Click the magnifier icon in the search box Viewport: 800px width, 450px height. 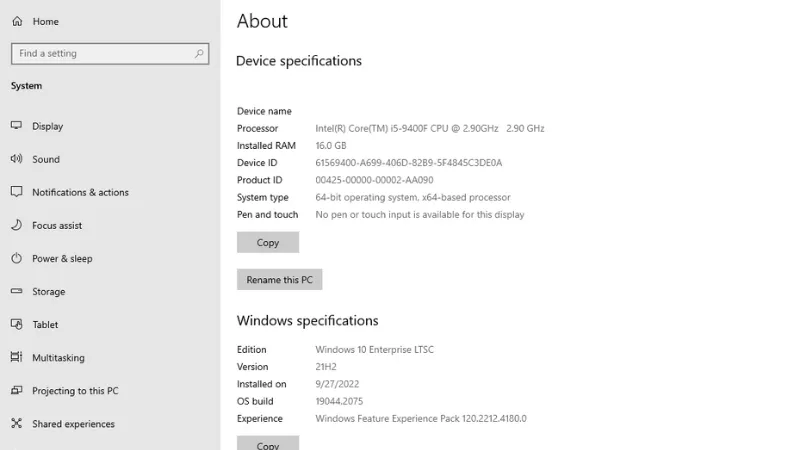point(199,54)
